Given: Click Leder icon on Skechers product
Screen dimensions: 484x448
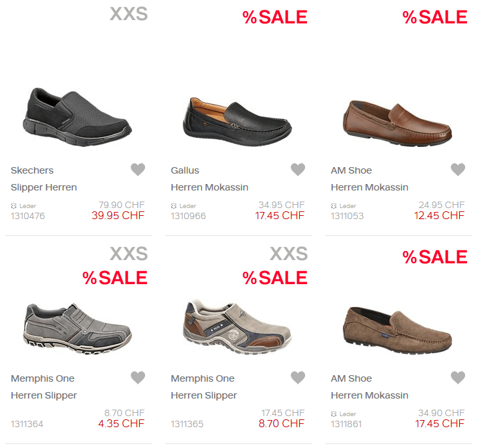Looking at the screenshot, I should pos(14,206).
